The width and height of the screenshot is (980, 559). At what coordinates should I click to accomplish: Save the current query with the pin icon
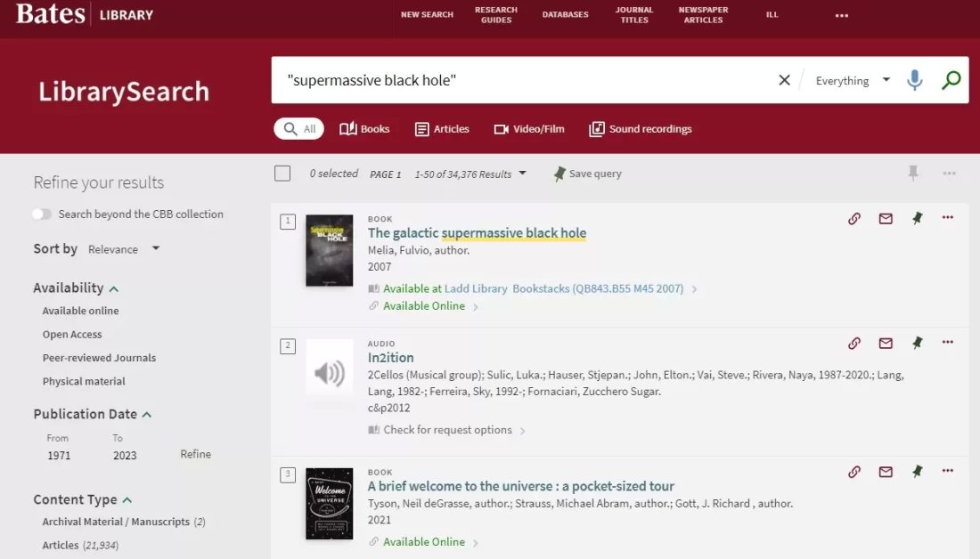point(559,174)
